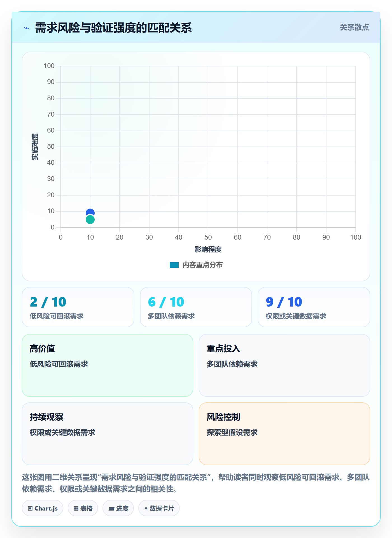Select the 9 / 10 权限或关键数据需求 card
The height and width of the screenshot is (538, 392).
[x=314, y=307]
